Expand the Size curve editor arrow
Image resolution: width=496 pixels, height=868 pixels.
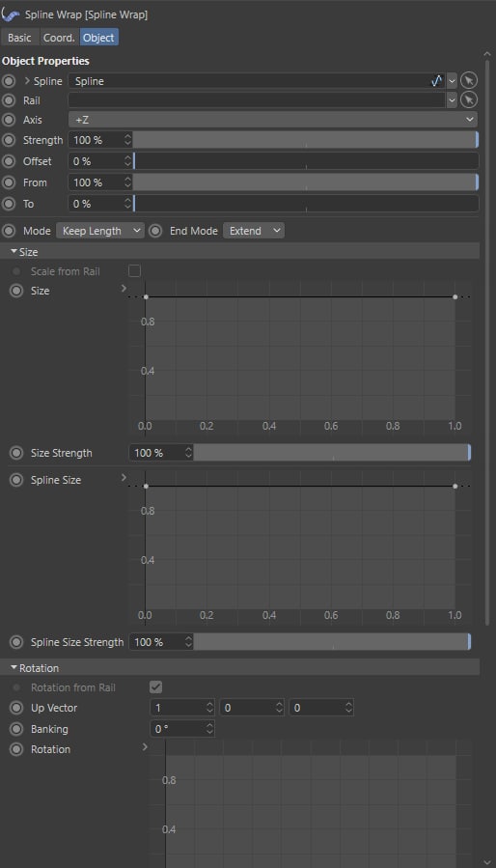click(124, 289)
